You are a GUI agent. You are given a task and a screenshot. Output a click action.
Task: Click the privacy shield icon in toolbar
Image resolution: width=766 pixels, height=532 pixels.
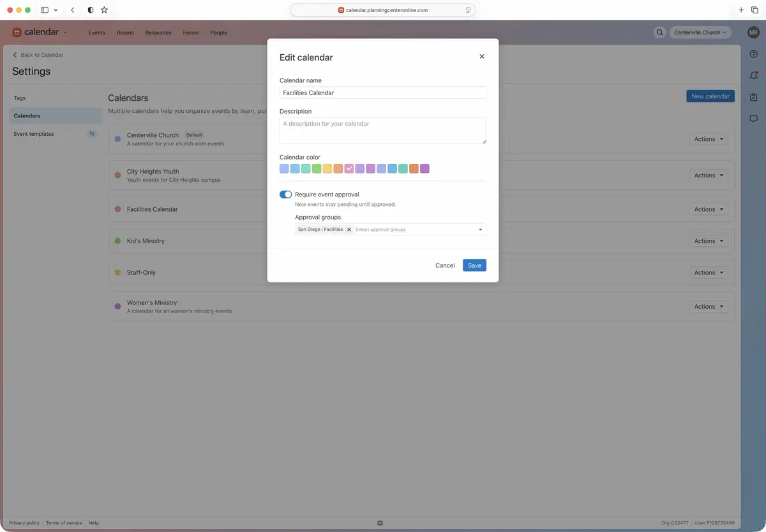tap(90, 10)
